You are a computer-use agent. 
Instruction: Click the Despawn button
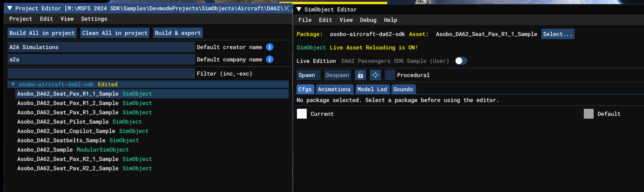point(337,75)
